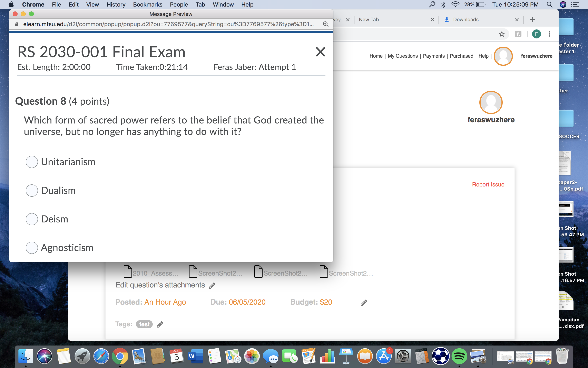Click the popup URL address field
This screenshot has height=368, width=588.
(x=168, y=24)
